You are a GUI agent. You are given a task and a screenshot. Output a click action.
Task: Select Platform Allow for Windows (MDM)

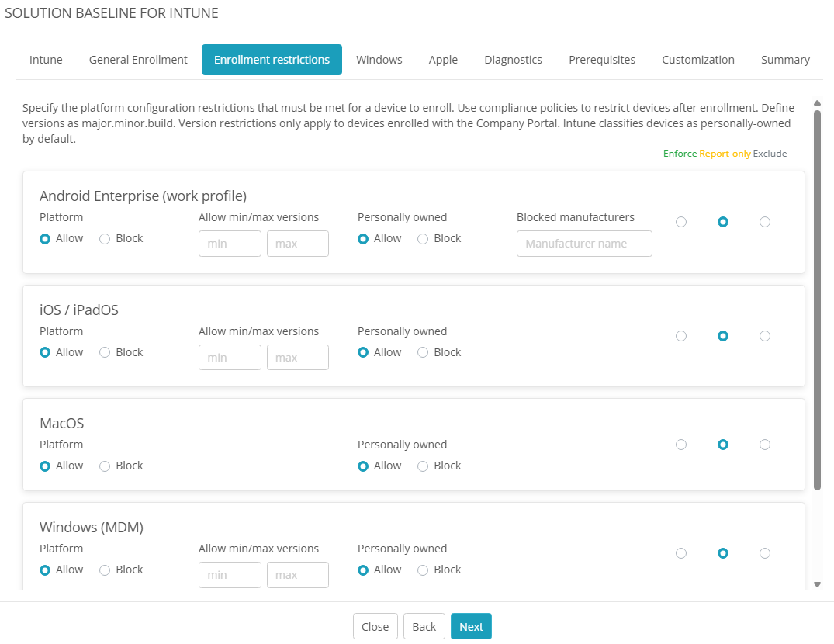tap(45, 570)
